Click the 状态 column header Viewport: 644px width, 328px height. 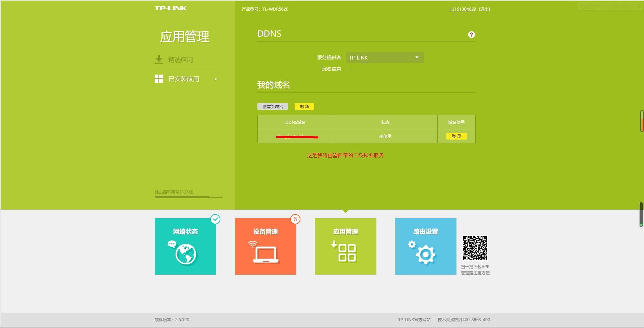tap(385, 122)
